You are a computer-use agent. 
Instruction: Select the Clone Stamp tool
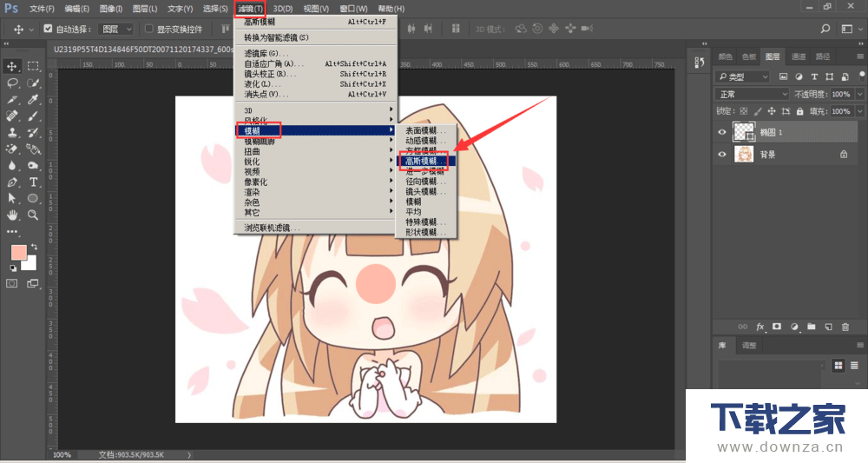[11, 133]
